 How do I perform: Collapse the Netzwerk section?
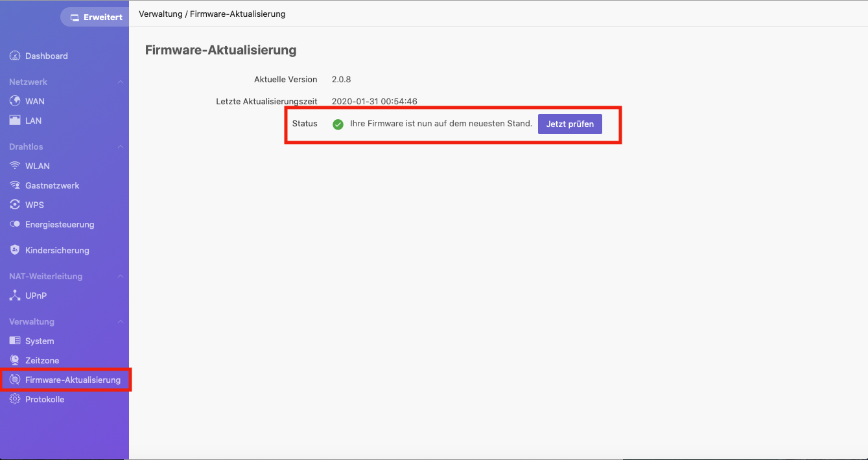coord(121,82)
